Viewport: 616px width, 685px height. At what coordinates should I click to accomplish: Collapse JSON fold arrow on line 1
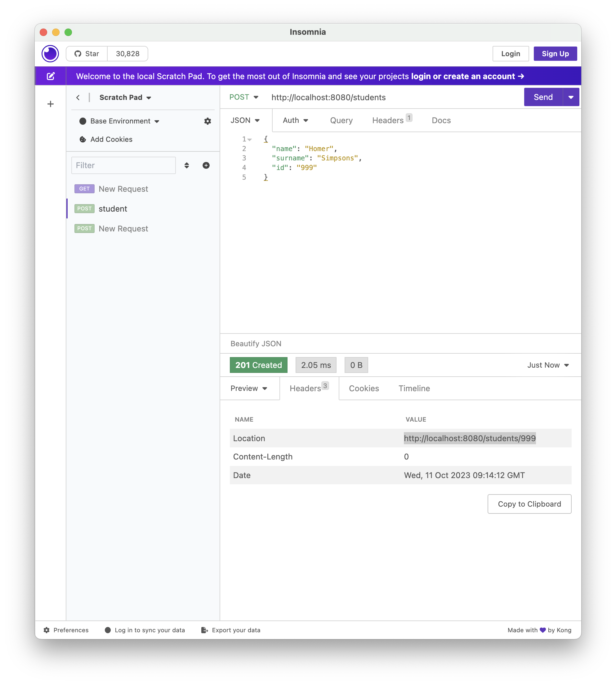pyautogui.click(x=250, y=139)
